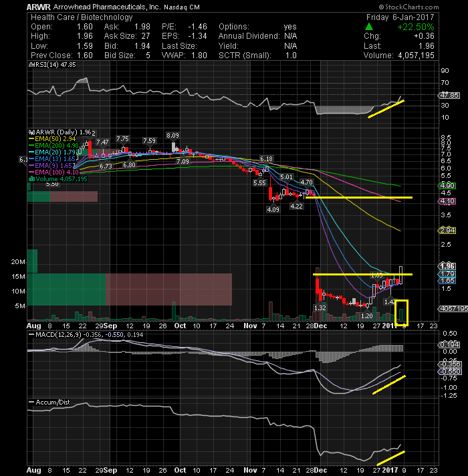Click the 8.09 price high label

click(x=172, y=136)
